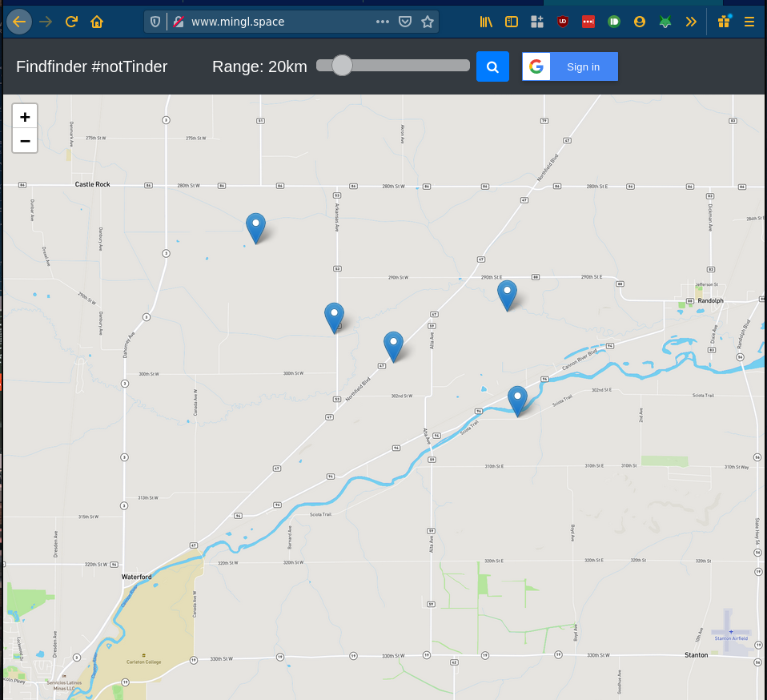Open the Firefox hamburger menu

pyautogui.click(x=749, y=22)
